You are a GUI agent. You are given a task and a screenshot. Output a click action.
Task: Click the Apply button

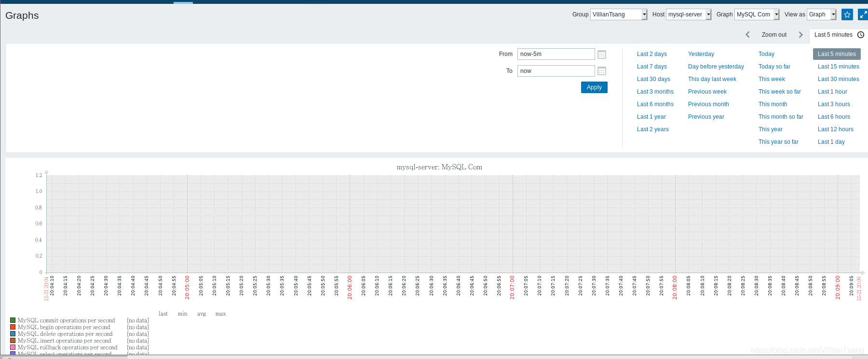coord(594,87)
